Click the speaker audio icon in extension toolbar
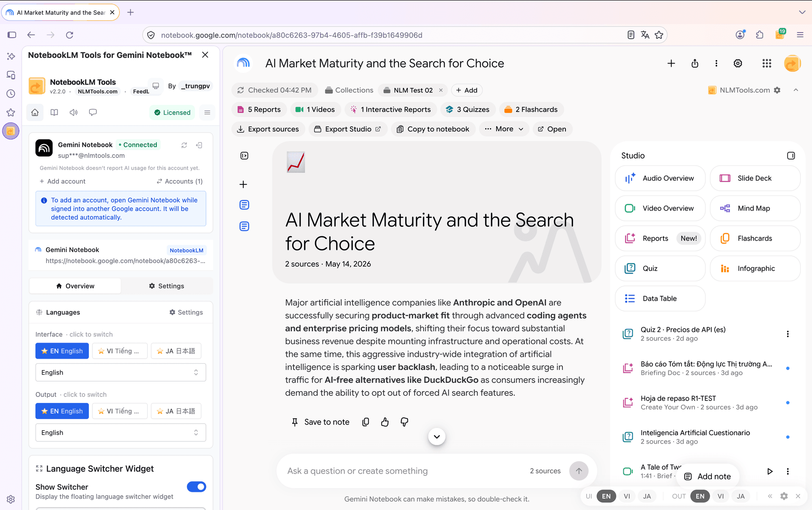812x510 pixels. 74,112
